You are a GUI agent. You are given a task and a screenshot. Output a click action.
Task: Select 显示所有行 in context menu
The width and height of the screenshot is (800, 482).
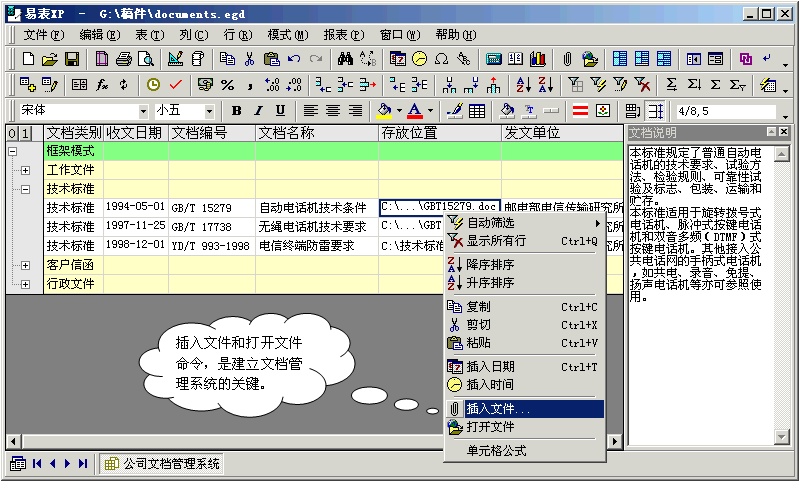point(524,241)
